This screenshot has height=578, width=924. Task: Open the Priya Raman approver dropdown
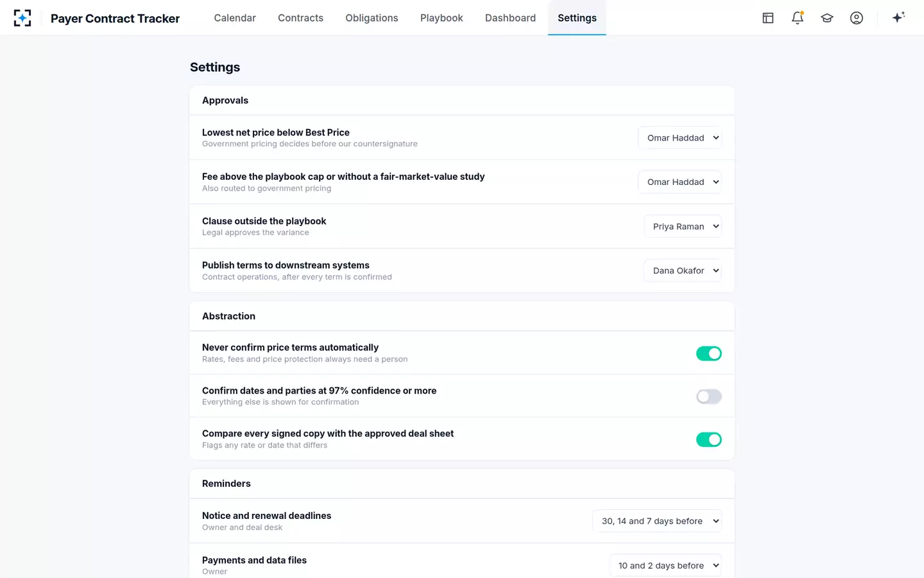point(683,227)
